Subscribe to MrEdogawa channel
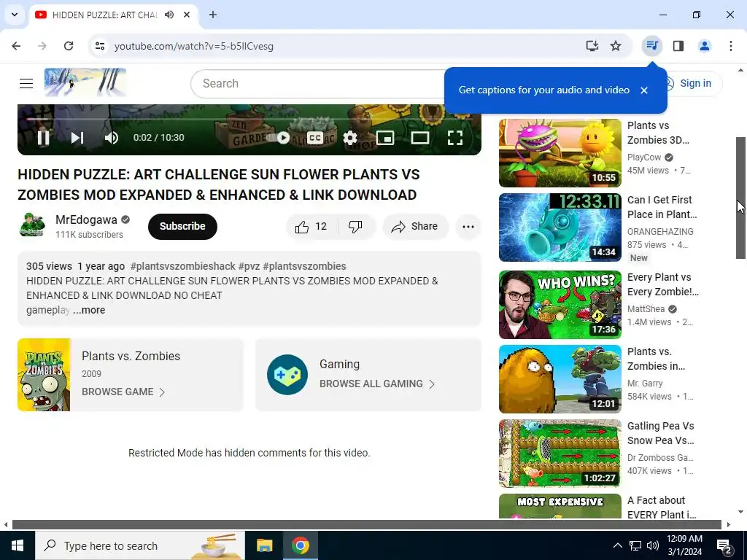 [182, 227]
